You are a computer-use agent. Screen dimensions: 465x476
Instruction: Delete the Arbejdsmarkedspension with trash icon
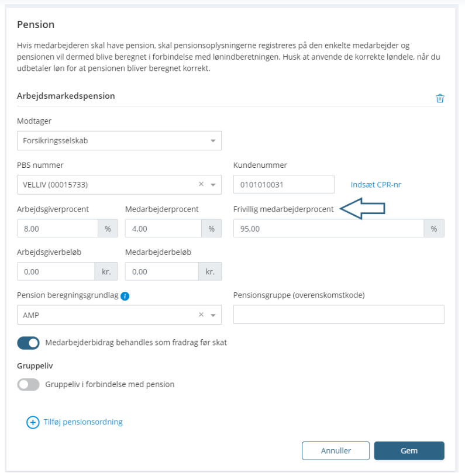click(440, 98)
